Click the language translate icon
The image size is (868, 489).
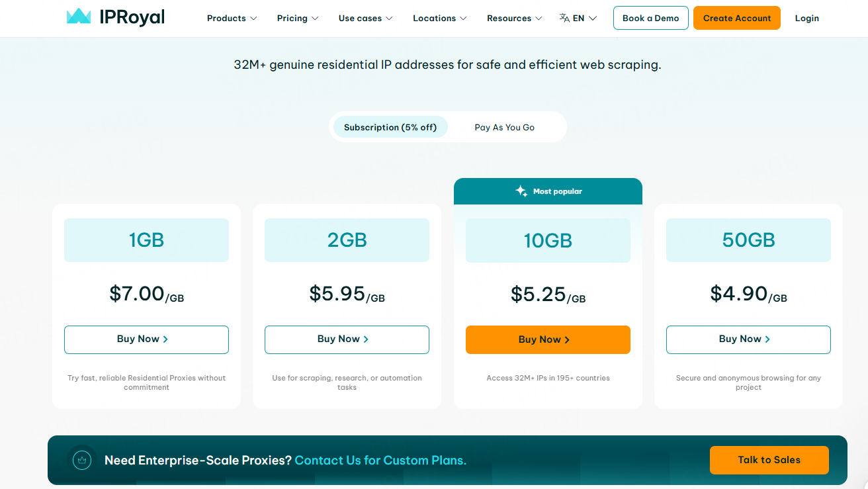[564, 19]
